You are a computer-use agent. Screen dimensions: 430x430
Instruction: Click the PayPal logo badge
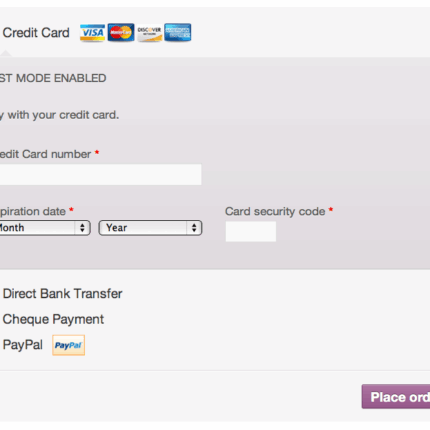pyautogui.click(x=68, y=345)
